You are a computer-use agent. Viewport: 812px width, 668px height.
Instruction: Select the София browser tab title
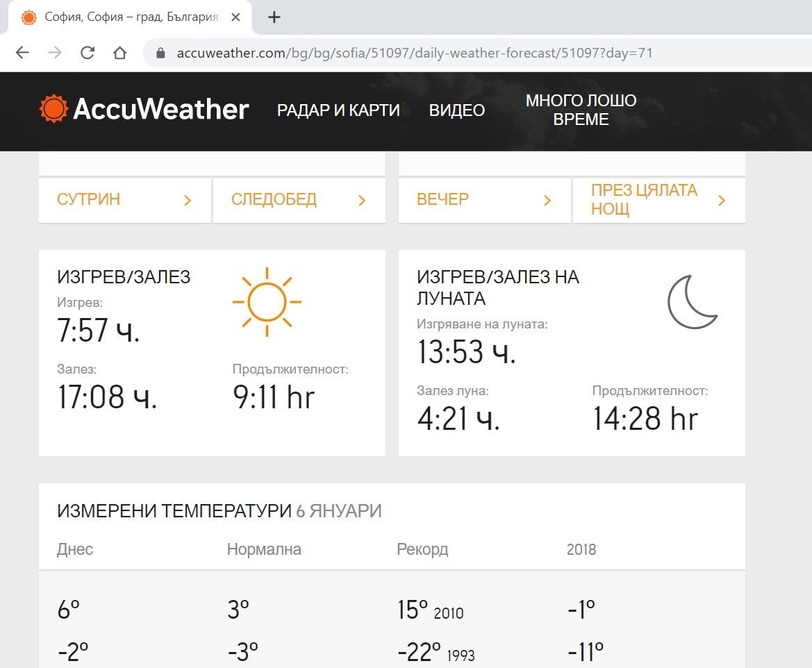[x=131, y=17]
